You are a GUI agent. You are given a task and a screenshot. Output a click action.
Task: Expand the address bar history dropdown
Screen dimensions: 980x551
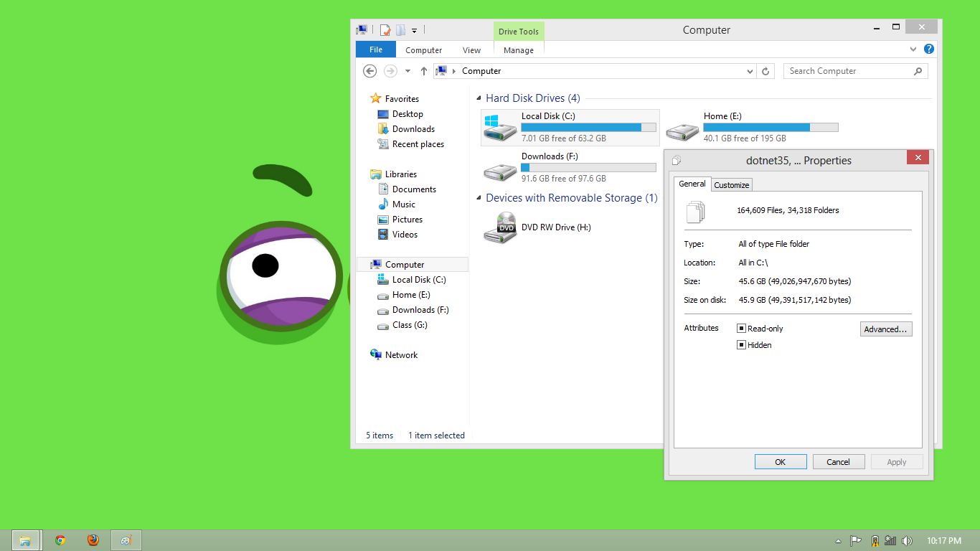click(x=750, y=71)
